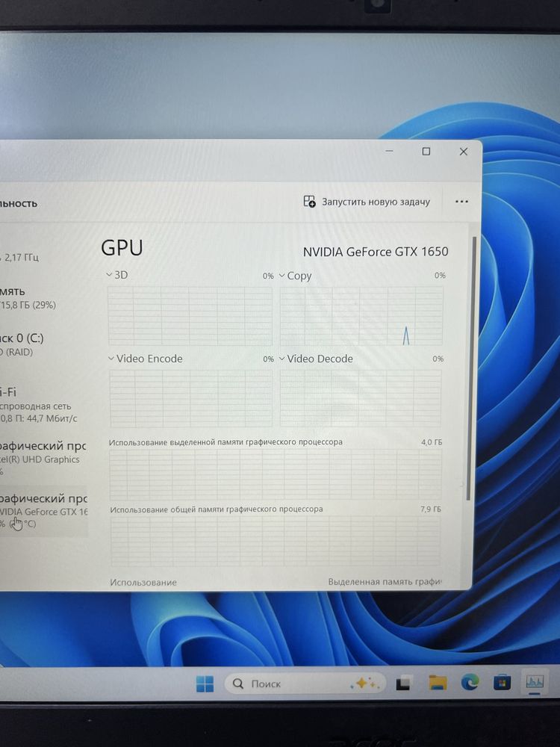Click the 3D utilization graph

190,315
